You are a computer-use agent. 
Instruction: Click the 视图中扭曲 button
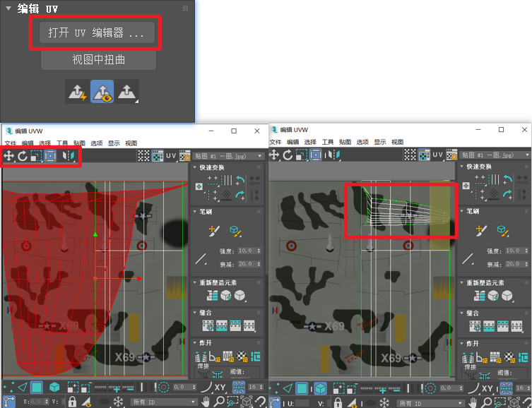pyautogui.click(x=98, y=60)
